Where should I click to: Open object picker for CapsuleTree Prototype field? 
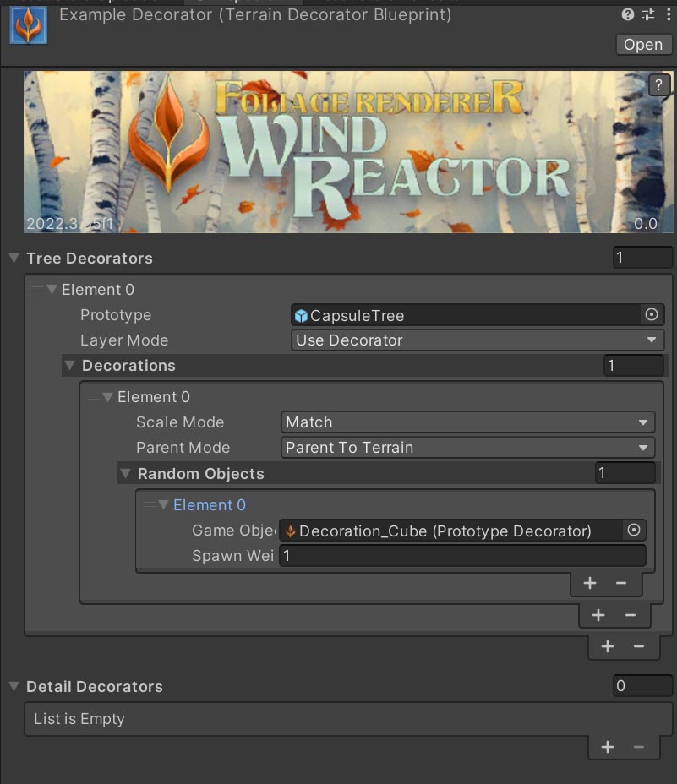[652, 315]
